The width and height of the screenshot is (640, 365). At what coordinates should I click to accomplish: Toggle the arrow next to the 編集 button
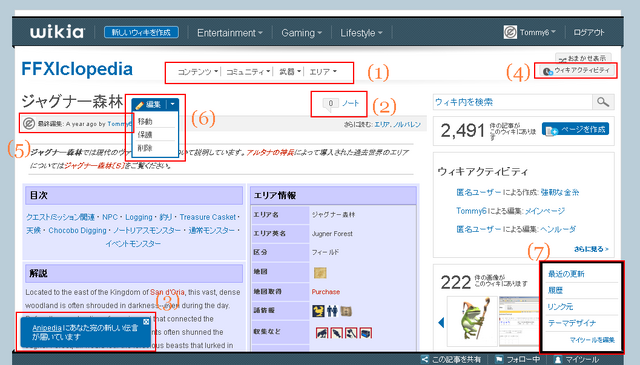coord(173,105)
